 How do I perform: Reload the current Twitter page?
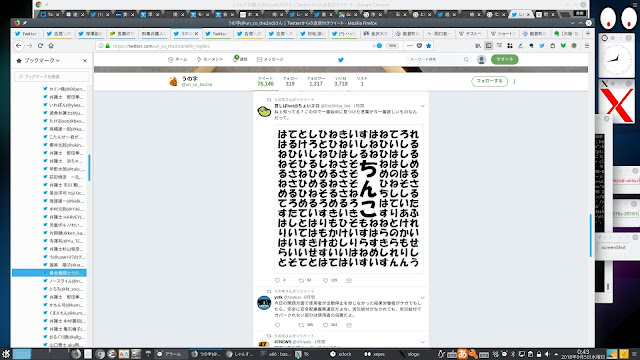pyautogui.click(x=40, y=46)
